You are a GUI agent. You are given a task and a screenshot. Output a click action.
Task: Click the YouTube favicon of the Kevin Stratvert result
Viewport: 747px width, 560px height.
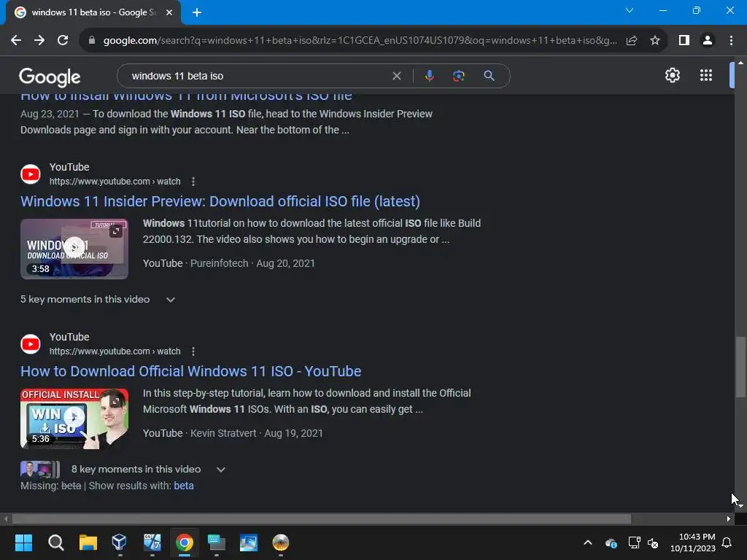click(x=31, y=344)
